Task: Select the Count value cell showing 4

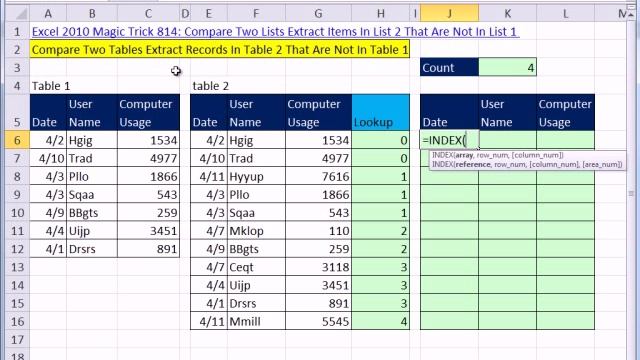Action: pyautogui.click(x=508, y=67)
